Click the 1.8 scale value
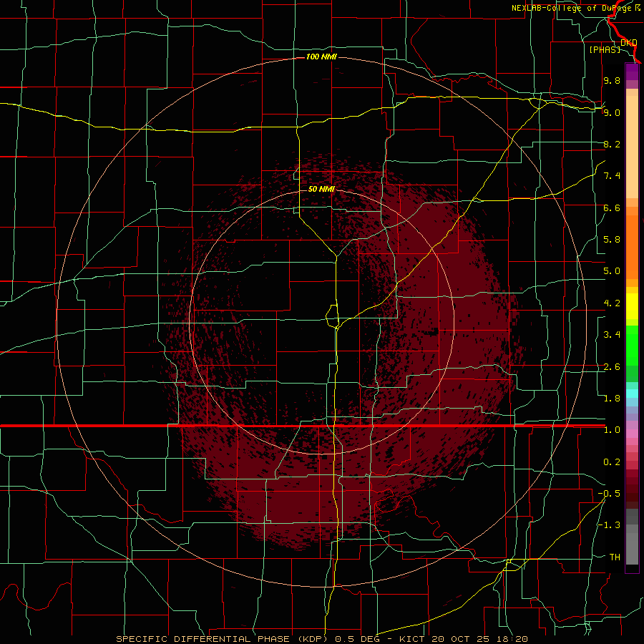This screenshot has height=644, width=644. 612,399
